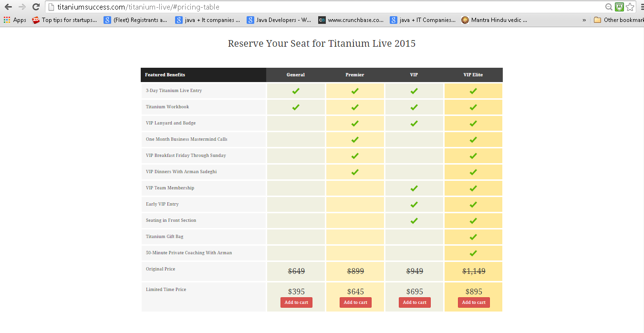Open the Apps shortcut in bookmarks bar
Image resolution: width=644 pixels, height=333 pixels.
15,20
